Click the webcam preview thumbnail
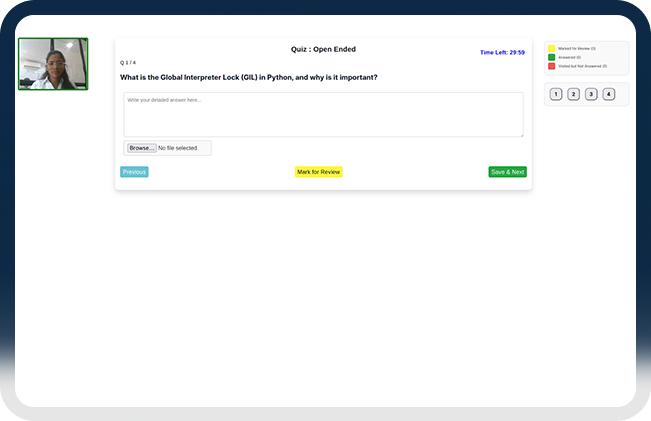The height and width of the screenshot is (421, 651). click(53, 64)
